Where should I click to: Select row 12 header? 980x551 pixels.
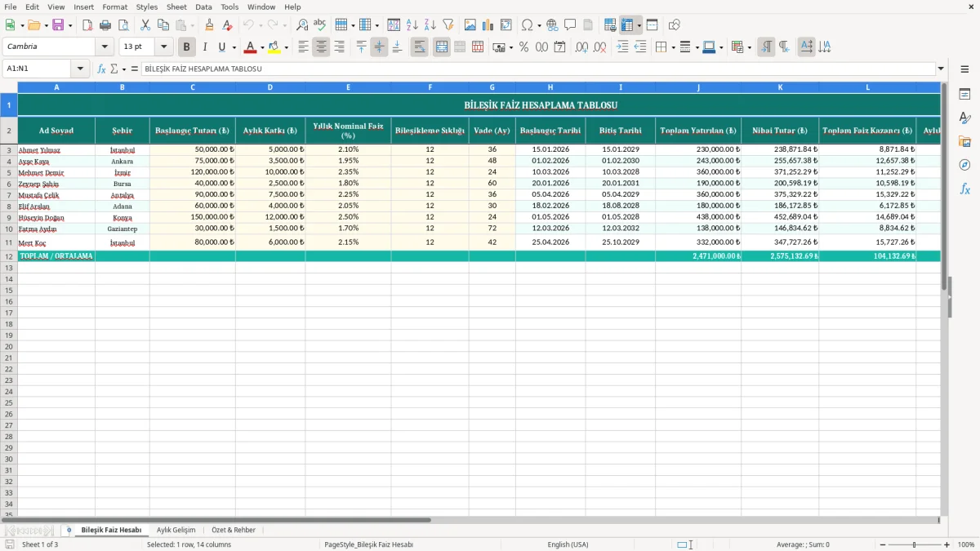(x=9, y=256)
